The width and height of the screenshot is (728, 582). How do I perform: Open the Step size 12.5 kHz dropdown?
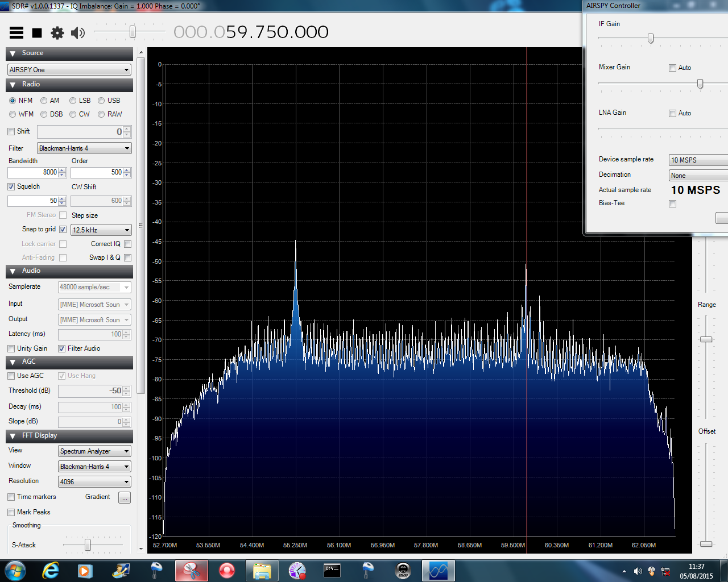[101, 230]
